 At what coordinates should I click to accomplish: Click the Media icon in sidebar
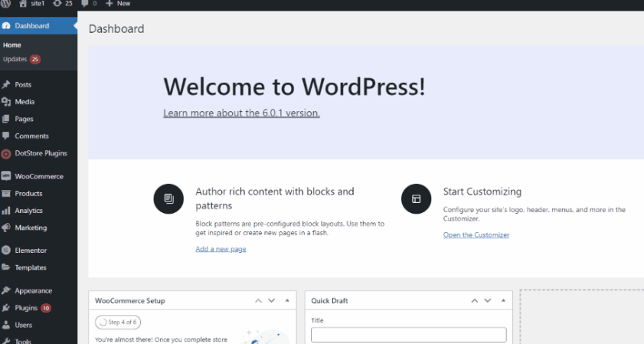point(6,102)
